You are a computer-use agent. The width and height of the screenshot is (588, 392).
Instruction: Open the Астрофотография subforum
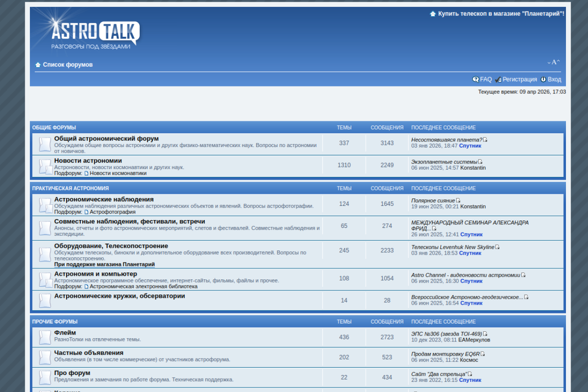click(113, 212)
